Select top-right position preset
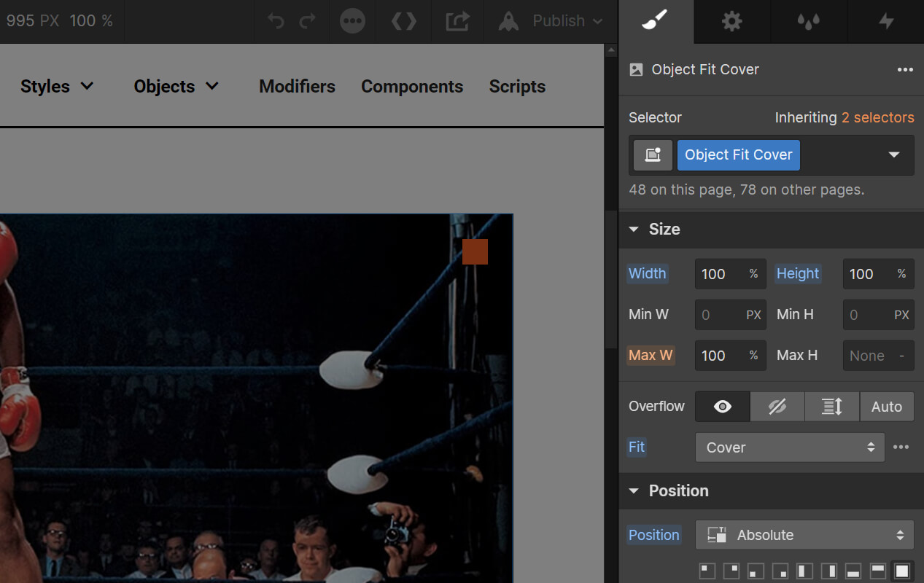The height and width of the screenshot is (583, 924). pos(731,571)
